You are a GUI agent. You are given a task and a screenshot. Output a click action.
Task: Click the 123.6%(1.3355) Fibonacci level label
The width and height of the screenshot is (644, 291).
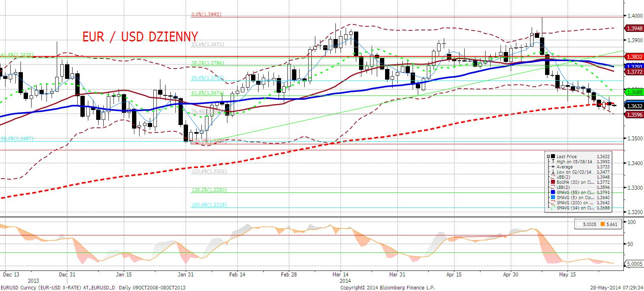[x=209, y=172]
